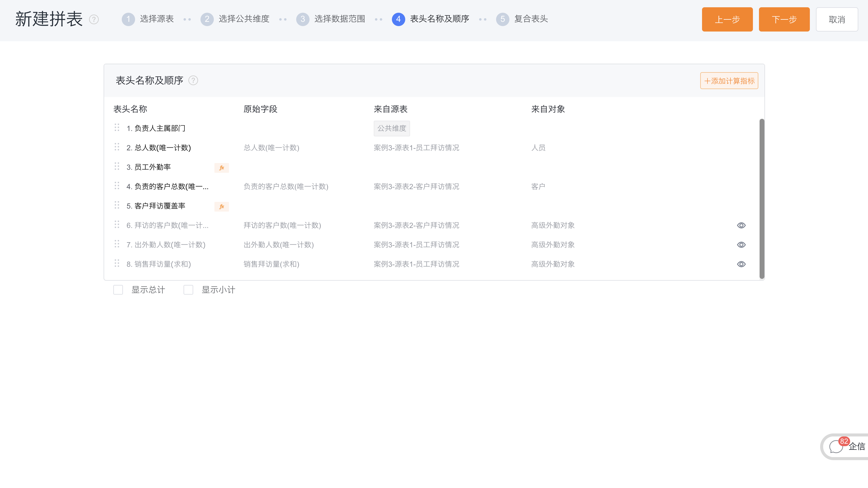Image resolution: width=868 pixels, height=488 pixels.
Task: Open the 企信 chat bubble icon
Action: pyautogui.click(x=836, y=447)
